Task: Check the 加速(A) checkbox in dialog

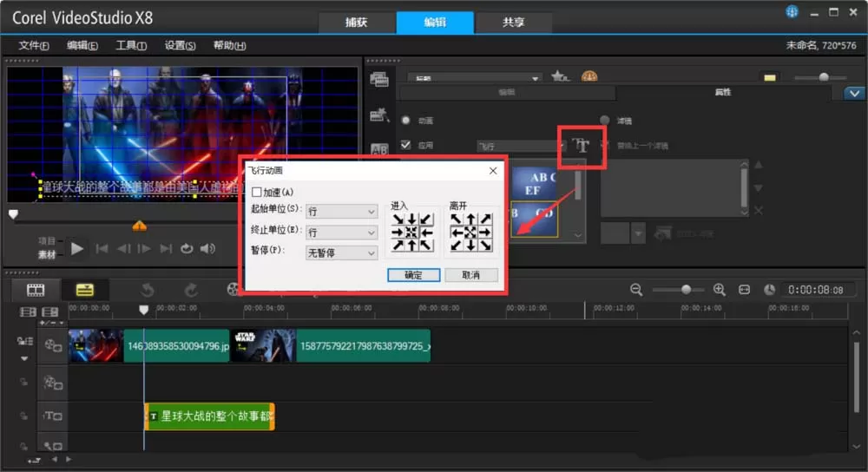Action: click(x=256, y=192)
